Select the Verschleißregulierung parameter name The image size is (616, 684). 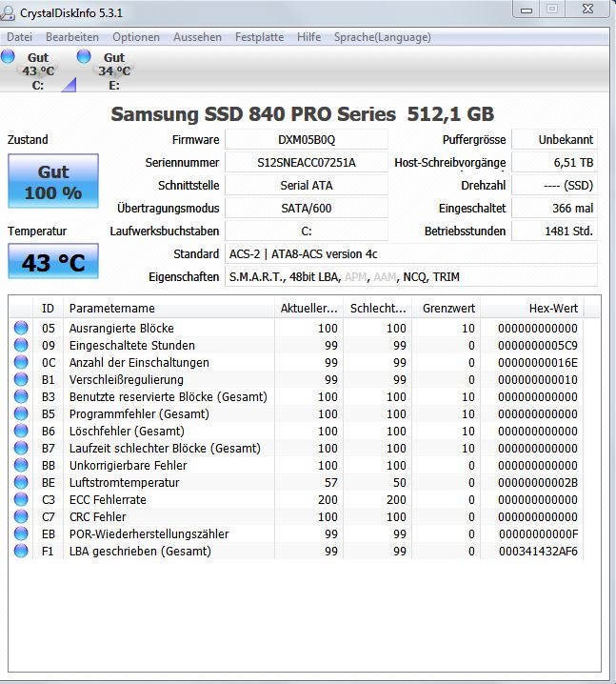(x=127, y=379)
